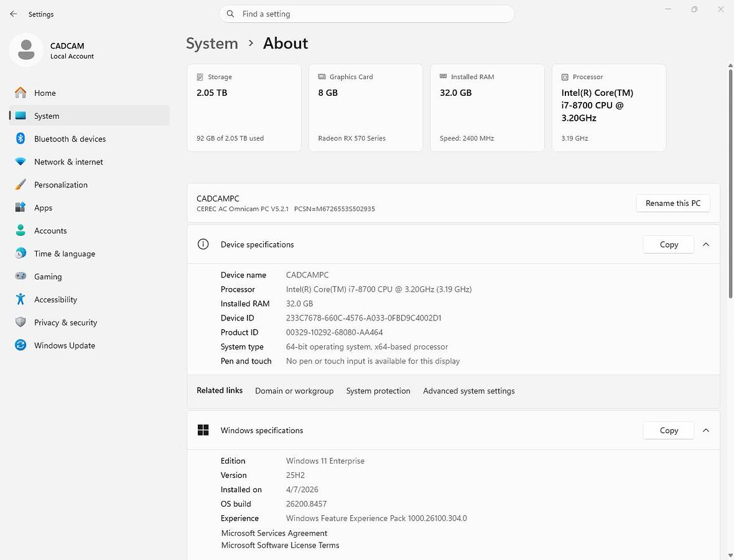The image size is (734, 560).
Task: Click Product ID value 00329-10292-68080-AA464
Action: 334,332
